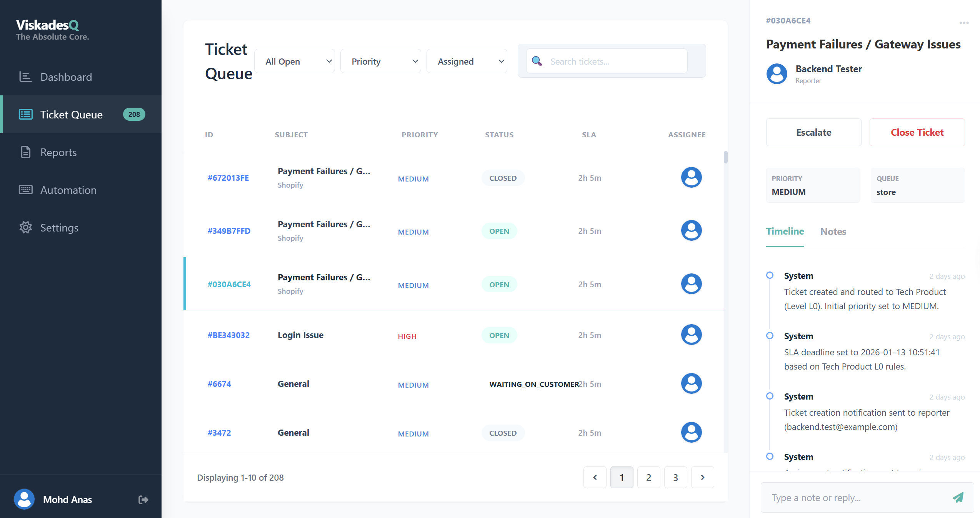
Task: Expand the Priority filter dropdown
Action: click(380, 61)
